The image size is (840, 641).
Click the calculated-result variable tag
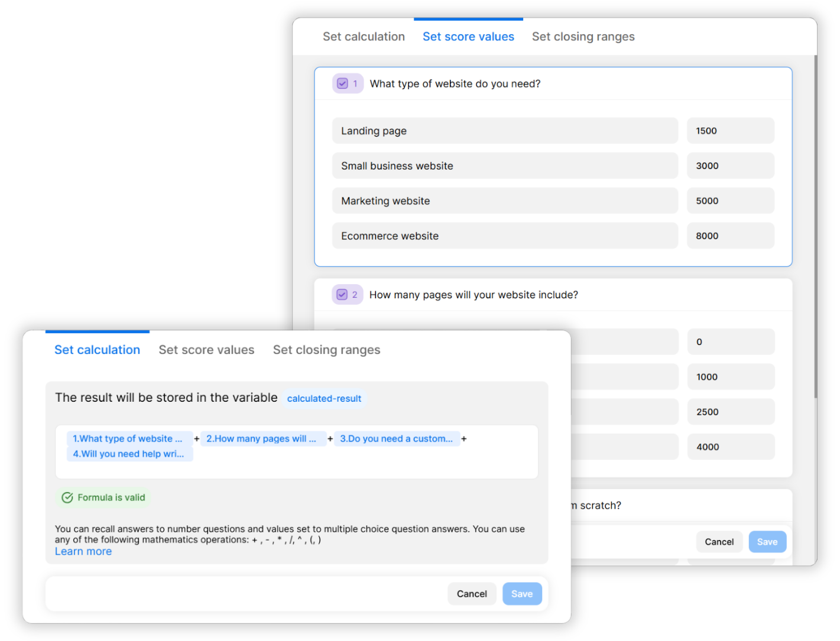point(324,399)
